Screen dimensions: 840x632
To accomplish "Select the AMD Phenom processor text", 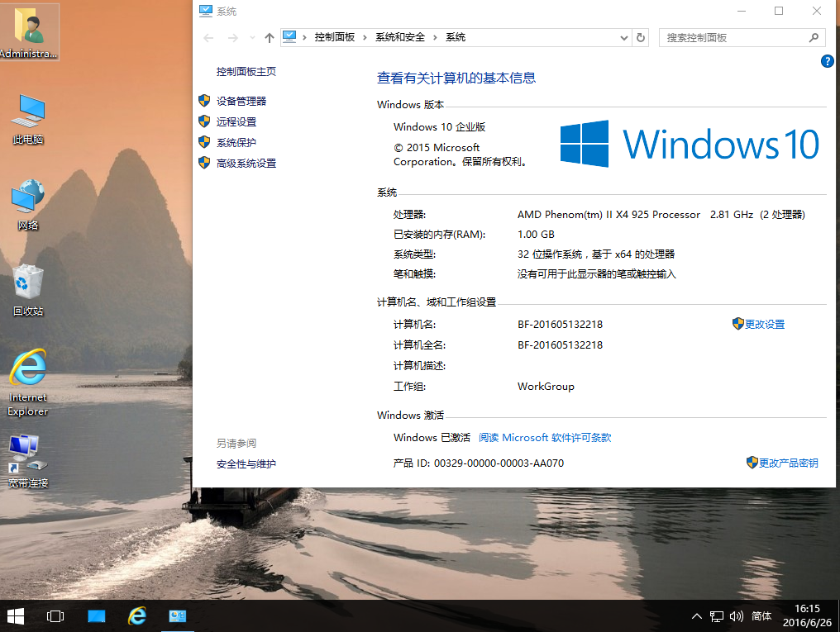I will coord(609,215).
